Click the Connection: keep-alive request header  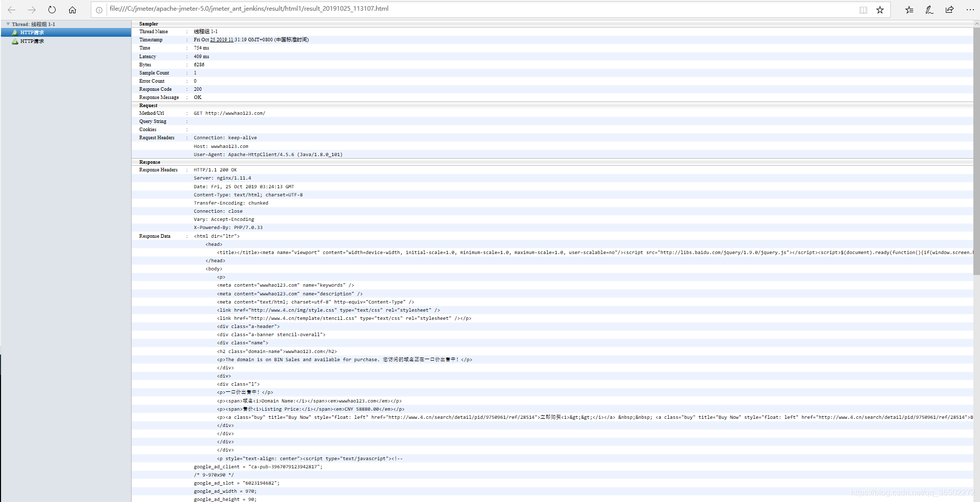pos(225,138)
